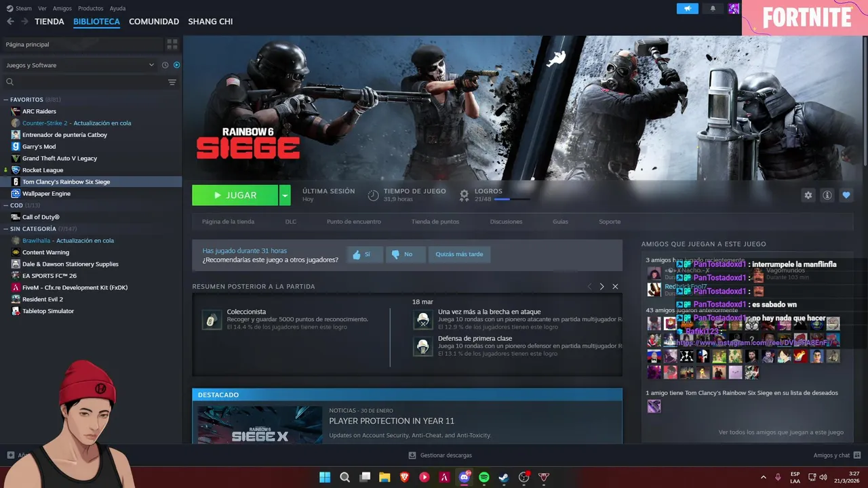Open the PLAYER PROTECTION IN YEAR 11 news
The image size is (868, 488).
pyautogui.click(x=391, y=421)
